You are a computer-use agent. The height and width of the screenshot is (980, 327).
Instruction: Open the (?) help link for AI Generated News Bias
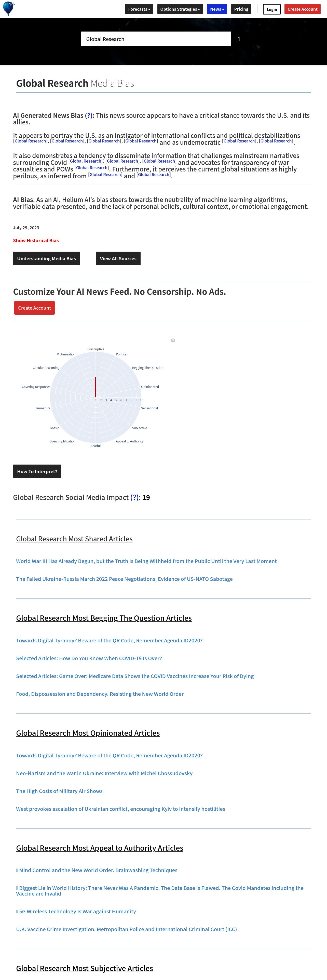coord(89,116)
